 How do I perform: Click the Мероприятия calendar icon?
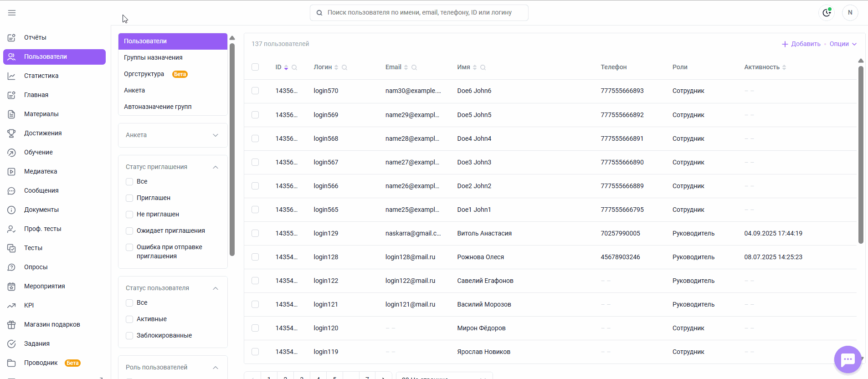click(x=12, y=286)
